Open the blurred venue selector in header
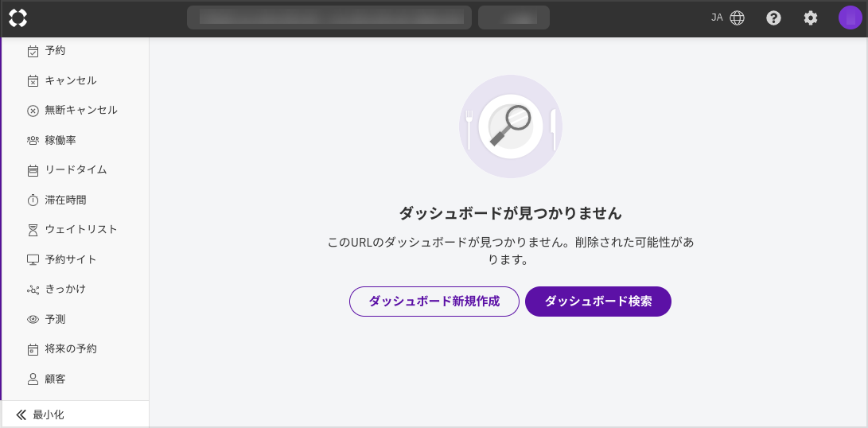 click(x=329, y=18)
